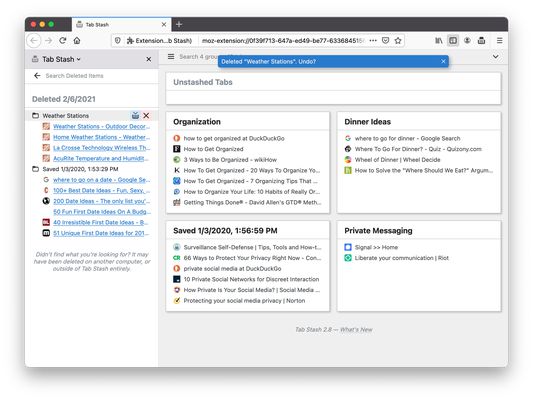Select the Tab Stash browser tab

point(121,24)
